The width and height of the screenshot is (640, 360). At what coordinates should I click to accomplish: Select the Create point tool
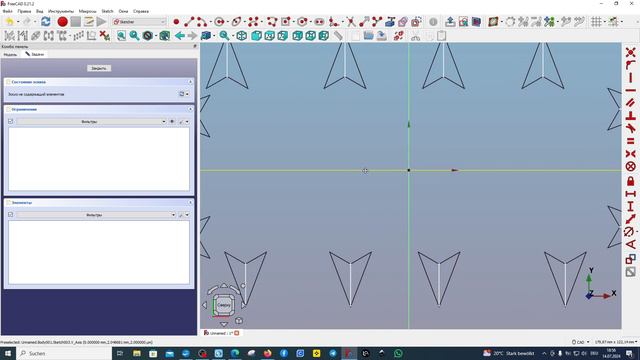pos(176,22)
